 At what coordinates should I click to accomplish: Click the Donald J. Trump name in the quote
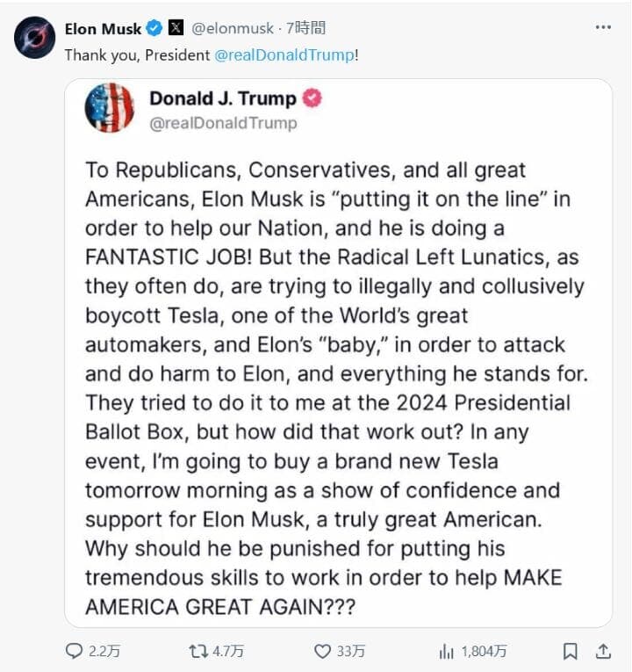222,98
